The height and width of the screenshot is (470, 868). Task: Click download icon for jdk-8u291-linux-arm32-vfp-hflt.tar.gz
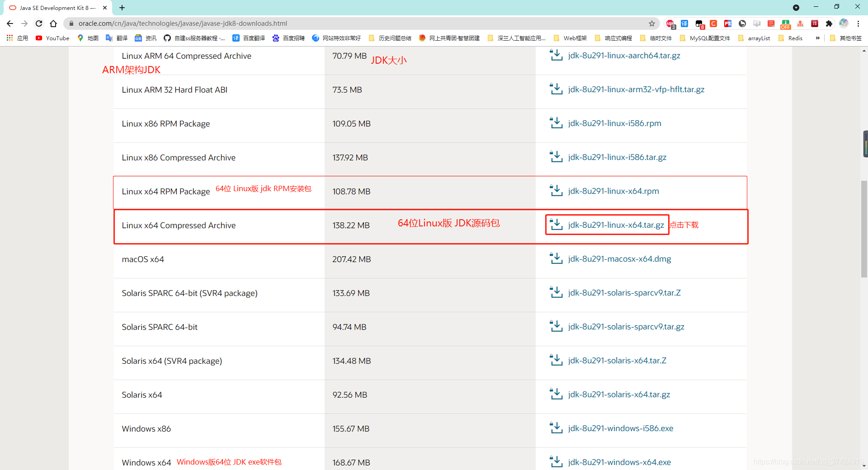556,89
